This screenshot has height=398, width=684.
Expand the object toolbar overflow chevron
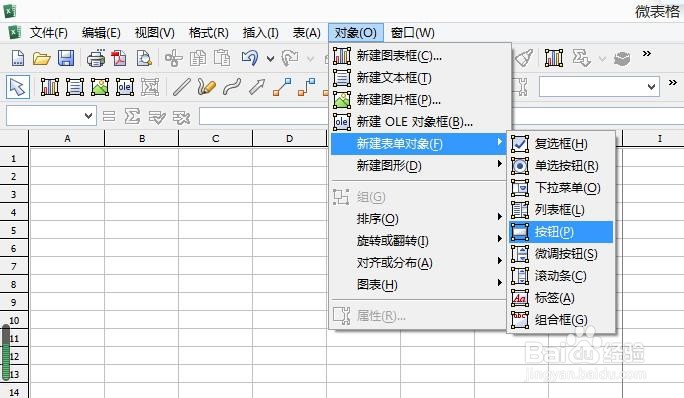pyautogui.click(x=673, y=82)
